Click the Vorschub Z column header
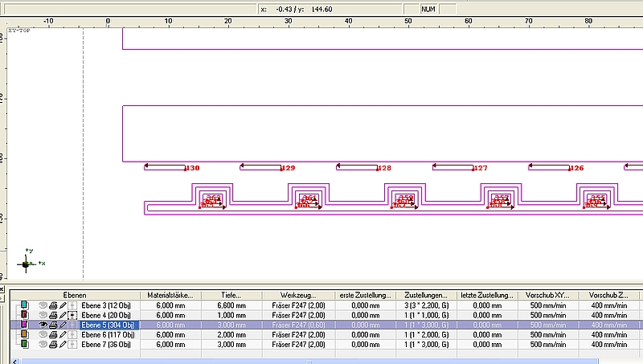The image size is (643, 364). point(608,295)
